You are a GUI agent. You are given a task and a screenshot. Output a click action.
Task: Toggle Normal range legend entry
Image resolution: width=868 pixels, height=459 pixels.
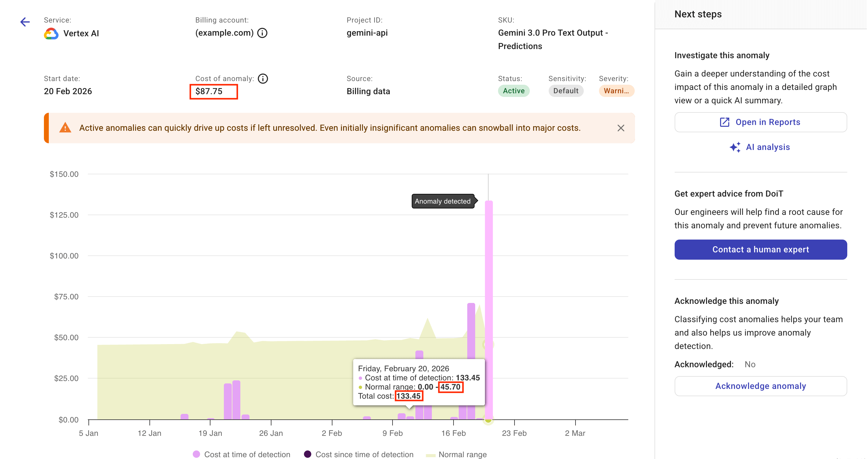click(x=457, y=454)
